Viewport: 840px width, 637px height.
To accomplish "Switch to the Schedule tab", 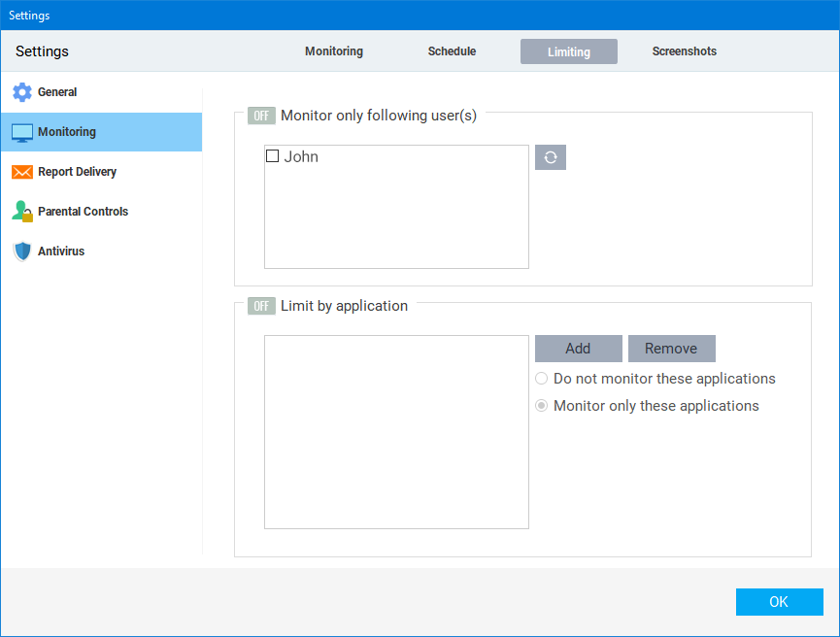I will tap(452, 50).
